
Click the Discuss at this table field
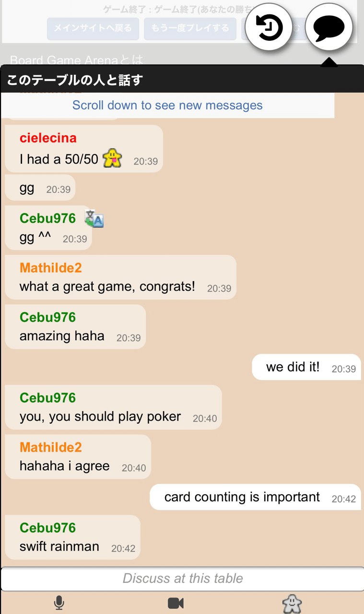pos(182,579)
